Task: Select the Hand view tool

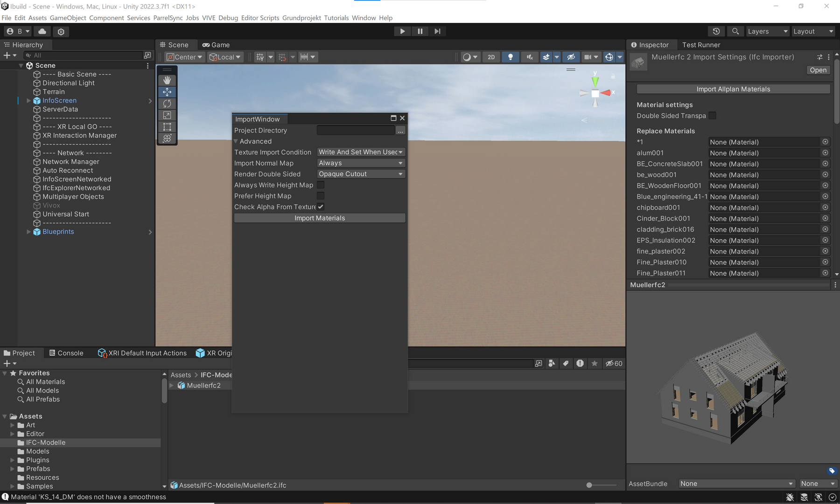Action: point(167,80)
